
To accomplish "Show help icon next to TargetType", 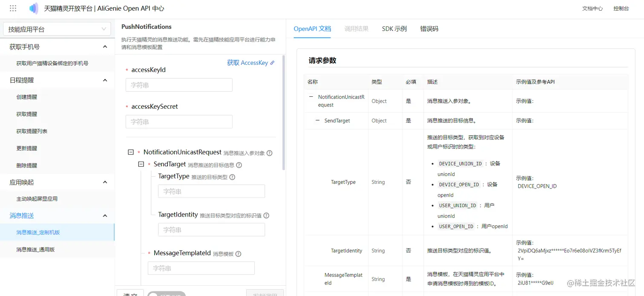I will pyautogui.click(x=232, y=177).
